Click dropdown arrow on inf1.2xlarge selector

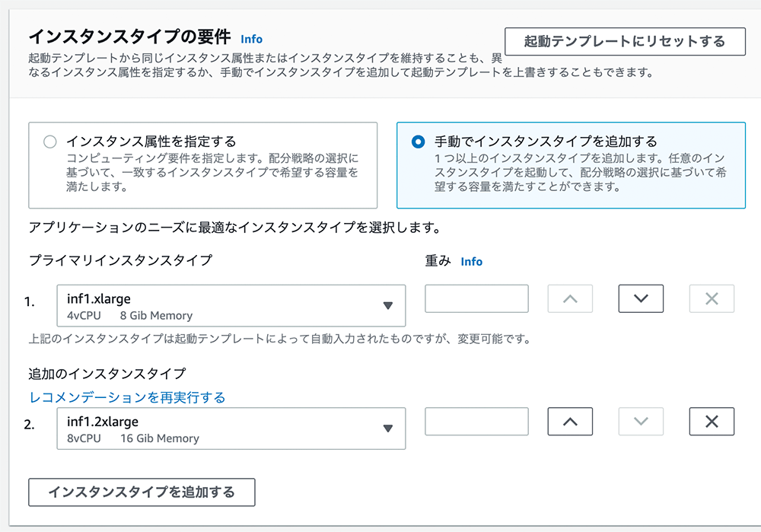point(387,429)
